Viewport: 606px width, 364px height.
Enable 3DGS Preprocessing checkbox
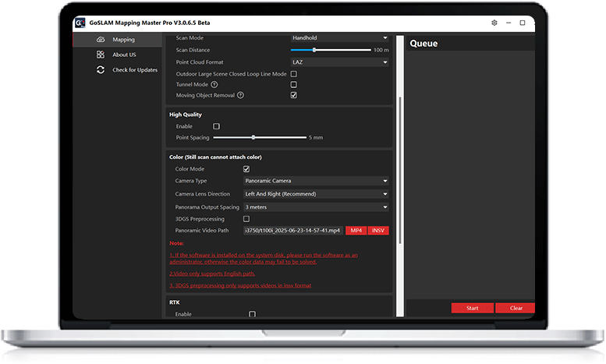click(246, 219)
